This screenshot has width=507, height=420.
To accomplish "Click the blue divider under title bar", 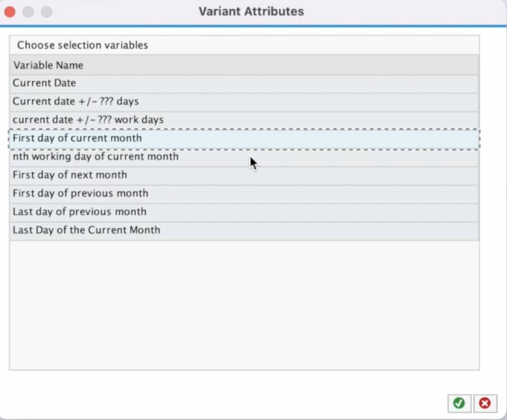I will (x=253, y=26).
